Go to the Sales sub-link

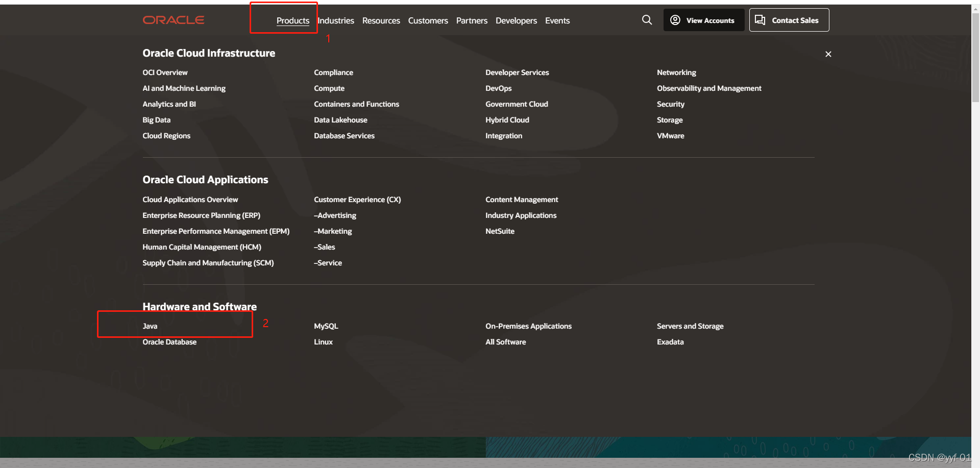324,247
